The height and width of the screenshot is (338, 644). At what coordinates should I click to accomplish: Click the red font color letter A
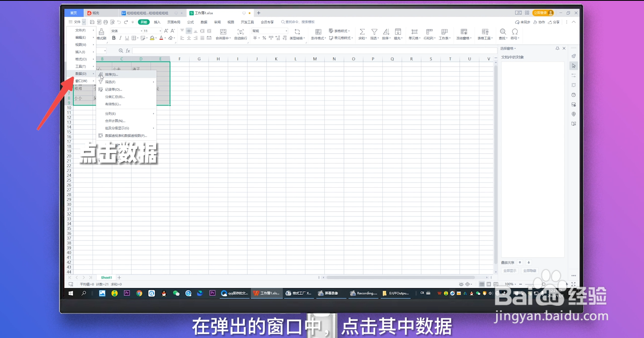tap(161, 38)
